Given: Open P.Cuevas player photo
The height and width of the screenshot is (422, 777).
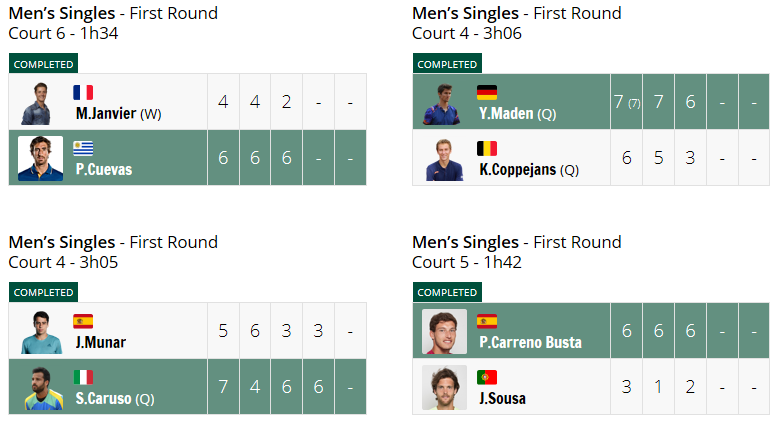Looking at the screenshot, I should (41, 158).
